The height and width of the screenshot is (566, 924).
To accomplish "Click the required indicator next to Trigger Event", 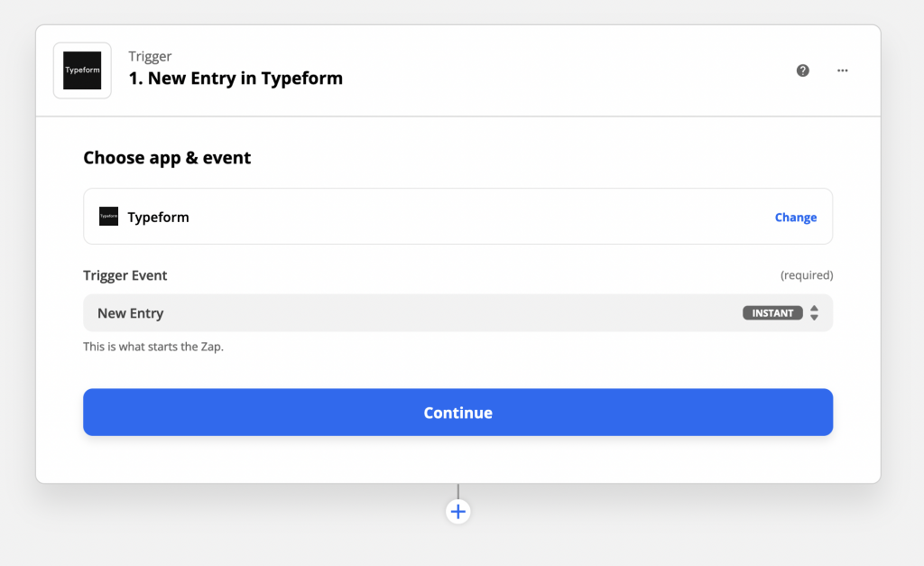I will (x=806, y=275).
